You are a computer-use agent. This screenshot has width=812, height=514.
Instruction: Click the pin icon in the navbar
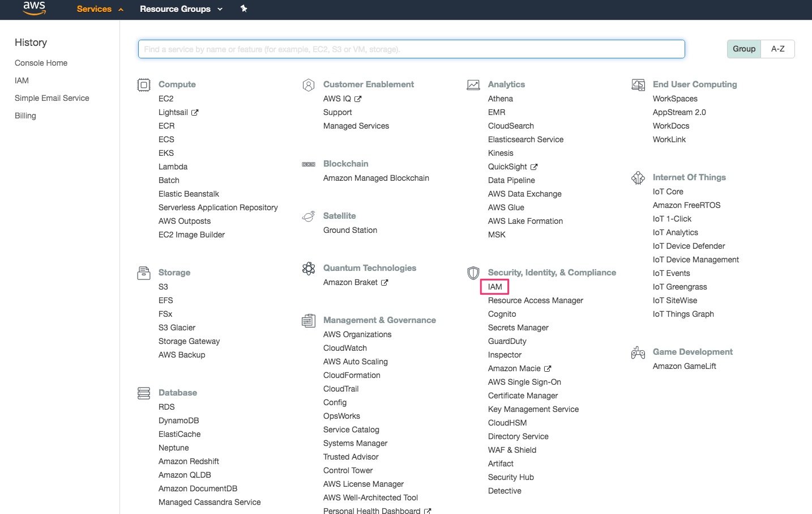[243, 9]
